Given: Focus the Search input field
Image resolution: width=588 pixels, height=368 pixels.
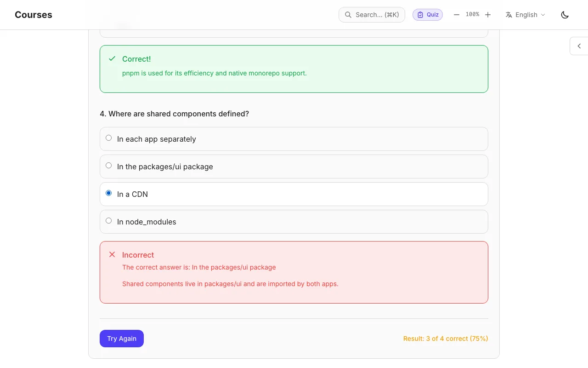Looking at the screenshot, I should coord(372,15).
